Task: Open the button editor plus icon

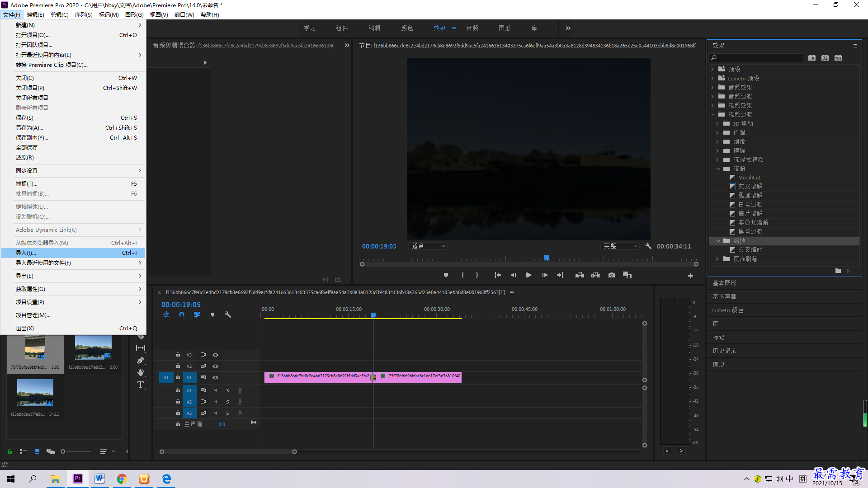Action: click(x=690, y=276)
